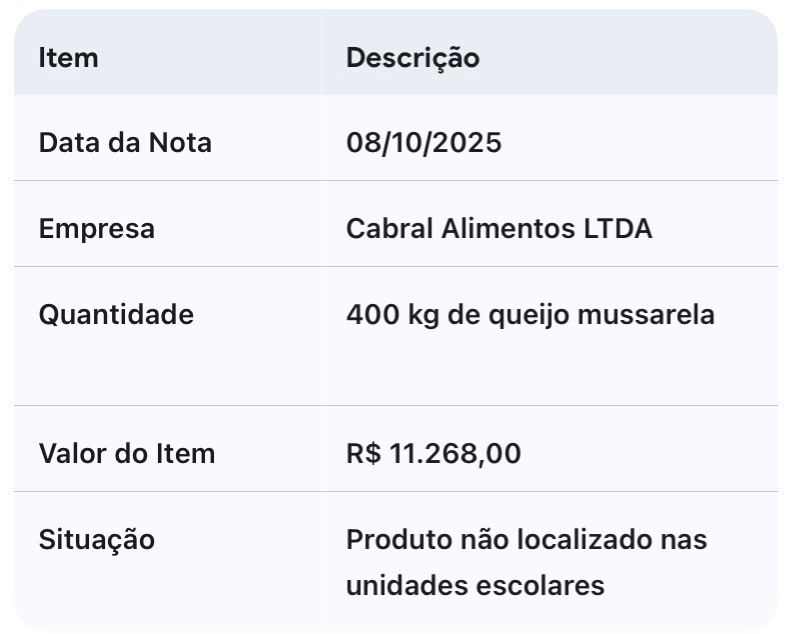
Task: Click the word "LTDA" in company name
Action: [x=617, y=229]
